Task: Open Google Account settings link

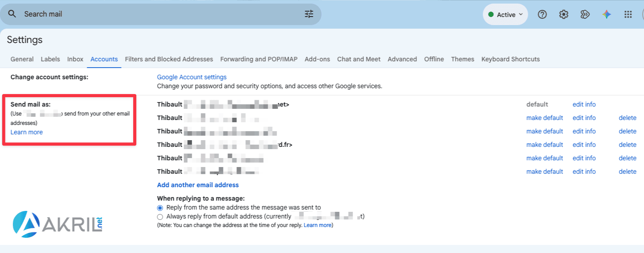Action: [x=192, y=77]
